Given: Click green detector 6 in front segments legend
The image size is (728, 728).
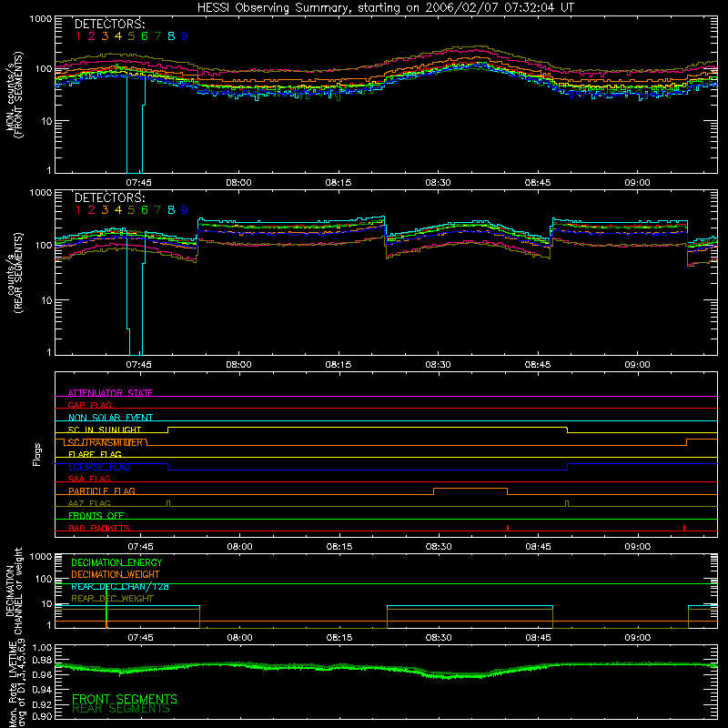Looking at the screenshot, I should (145, 36).
